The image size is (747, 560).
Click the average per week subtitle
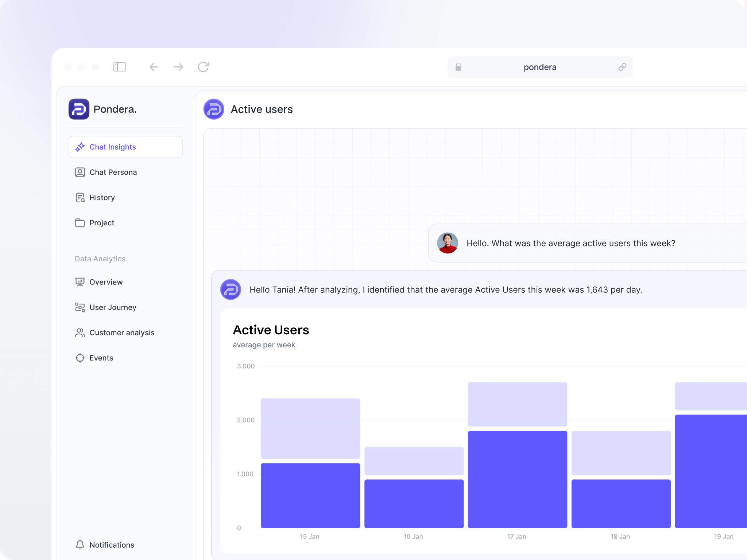[x=264, y=345]
